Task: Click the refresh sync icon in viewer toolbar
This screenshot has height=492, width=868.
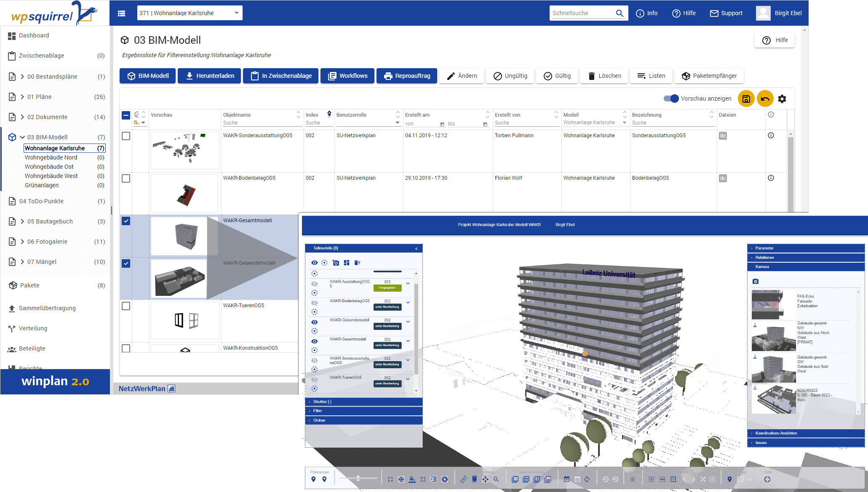Action: [587, 479]
